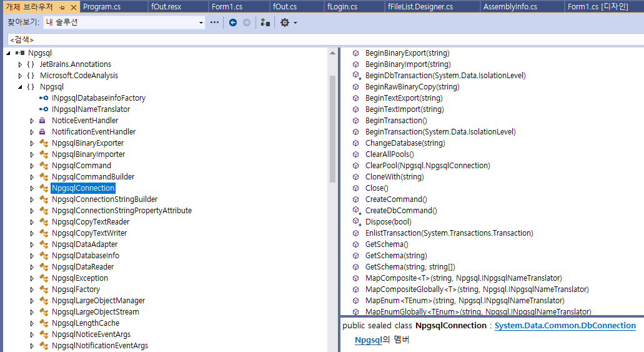Screen dimensions: 644x352
Task: Open System.Data.Common.DbConnection link
Action: point(565,326)
